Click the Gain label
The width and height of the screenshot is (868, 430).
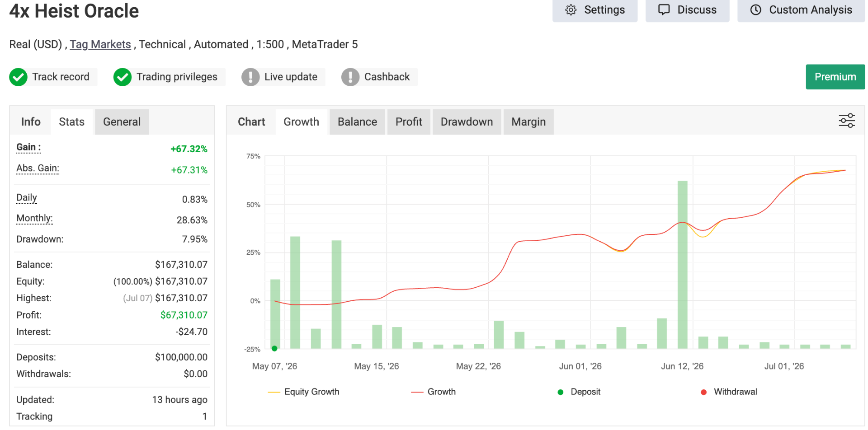[x=28, y=147]
